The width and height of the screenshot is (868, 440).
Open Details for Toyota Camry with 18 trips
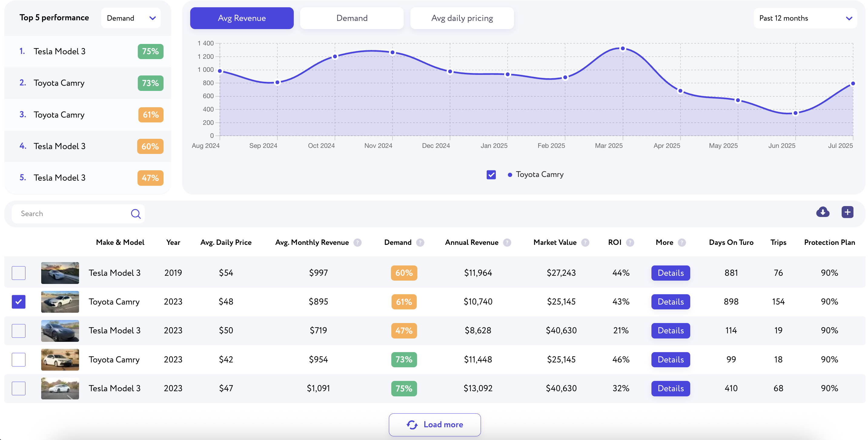pos(671,360)
